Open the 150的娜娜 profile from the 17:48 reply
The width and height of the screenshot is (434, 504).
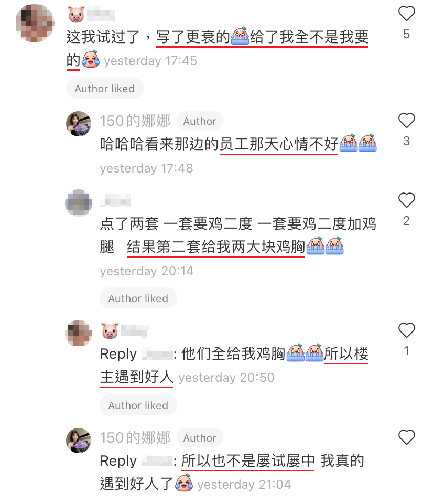pos(135,121)
